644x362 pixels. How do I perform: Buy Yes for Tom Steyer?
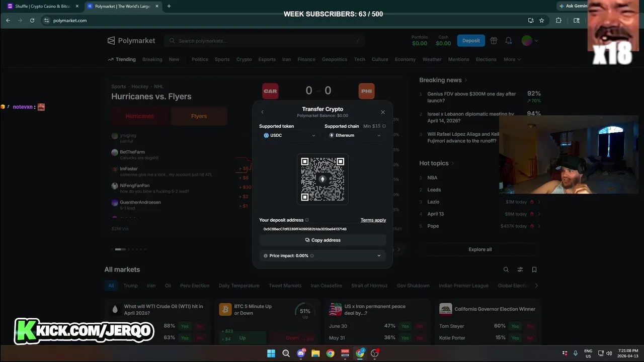click(515, 326)
